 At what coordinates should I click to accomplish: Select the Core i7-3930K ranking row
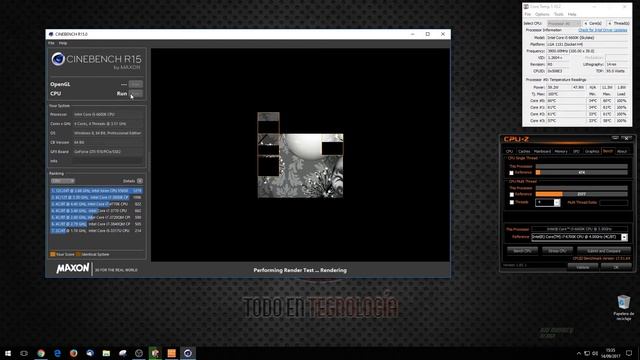point(96,197)
